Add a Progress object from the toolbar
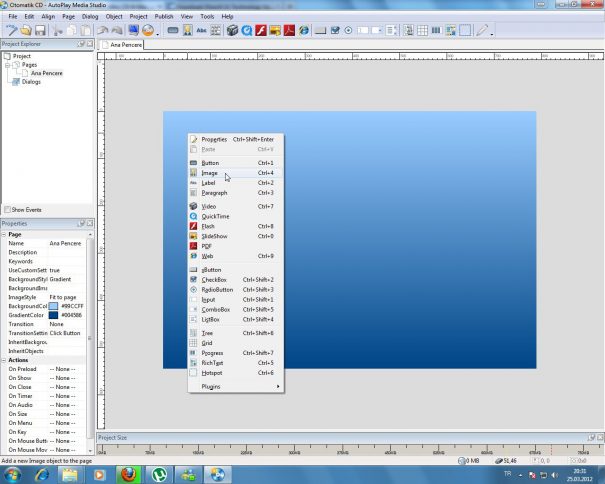Screen dimensions: 605x484 (436, 30)
